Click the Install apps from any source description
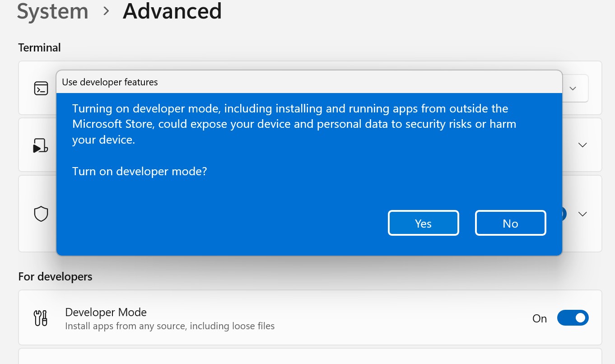The image size is (615, 364). (x=170, y=326)
